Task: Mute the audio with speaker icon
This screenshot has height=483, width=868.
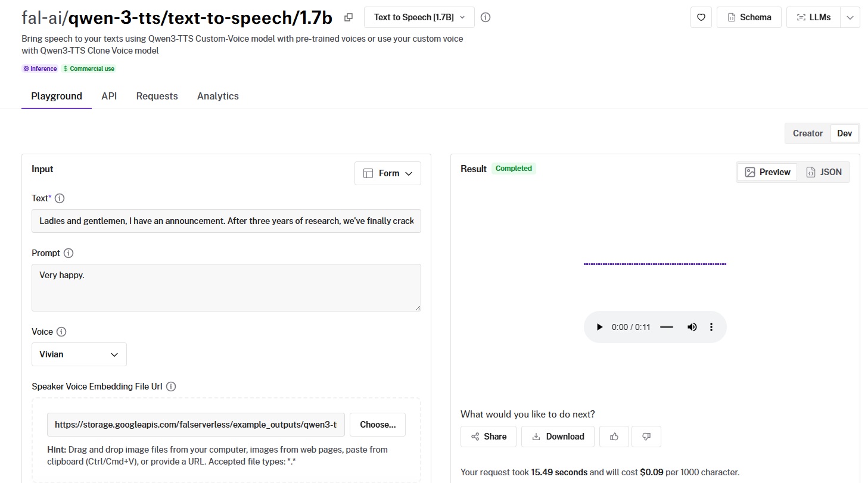Action: point(692,327)
